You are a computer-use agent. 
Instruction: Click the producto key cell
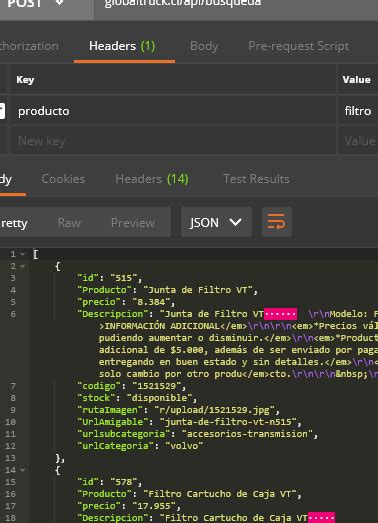173,111
